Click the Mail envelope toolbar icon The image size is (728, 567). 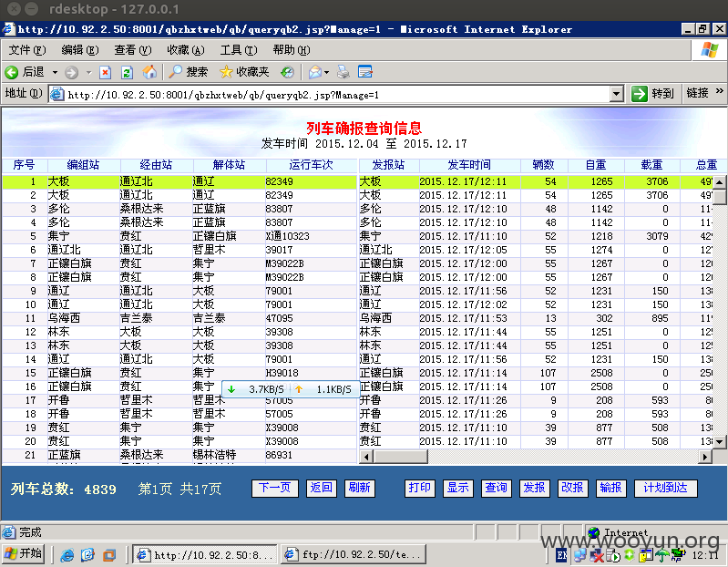tap(314, 72)
